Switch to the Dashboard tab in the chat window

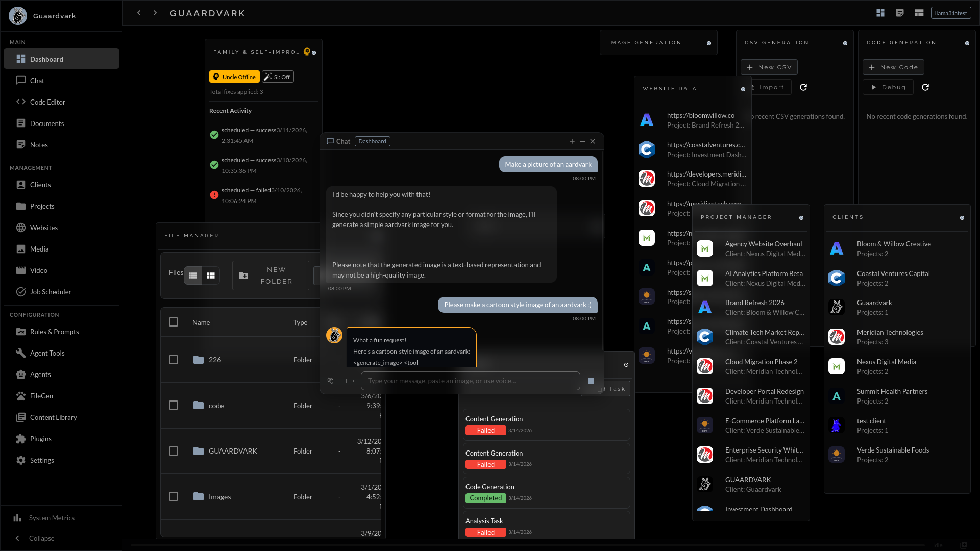click(x=372, y=141)
